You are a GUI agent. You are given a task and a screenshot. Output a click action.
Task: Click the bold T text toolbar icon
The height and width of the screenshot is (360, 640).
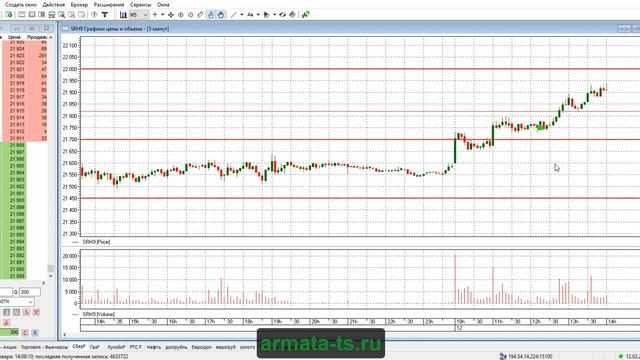[x=105, y=15]
